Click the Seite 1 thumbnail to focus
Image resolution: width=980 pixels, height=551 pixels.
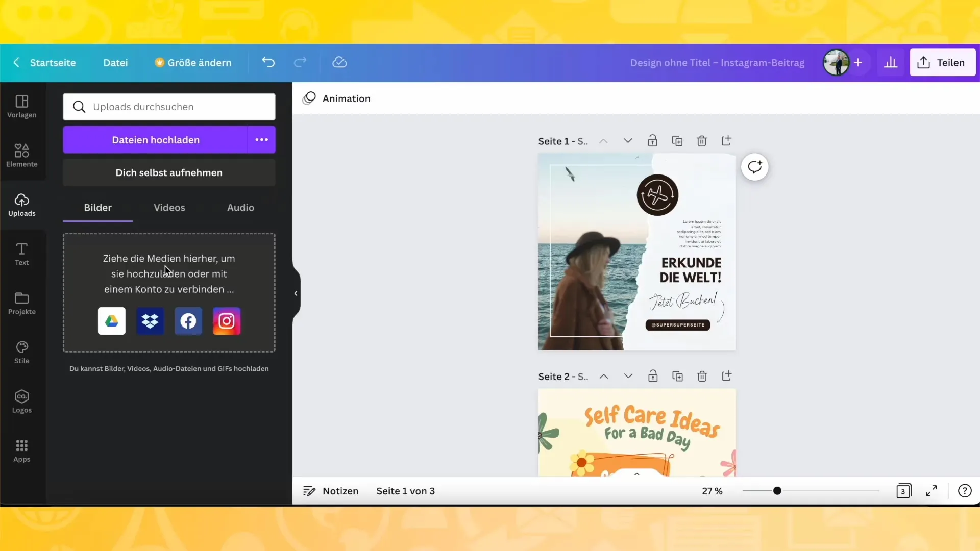pos(636,252)
